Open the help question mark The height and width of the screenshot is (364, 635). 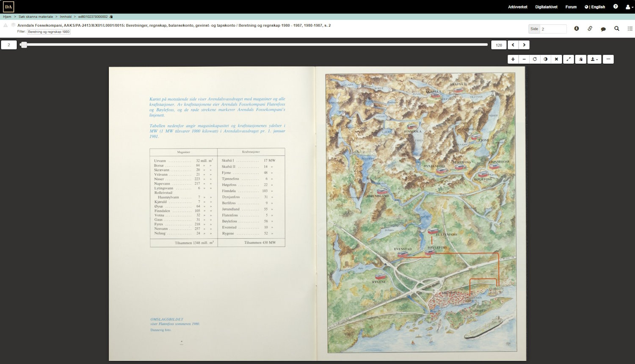point(616,6)
